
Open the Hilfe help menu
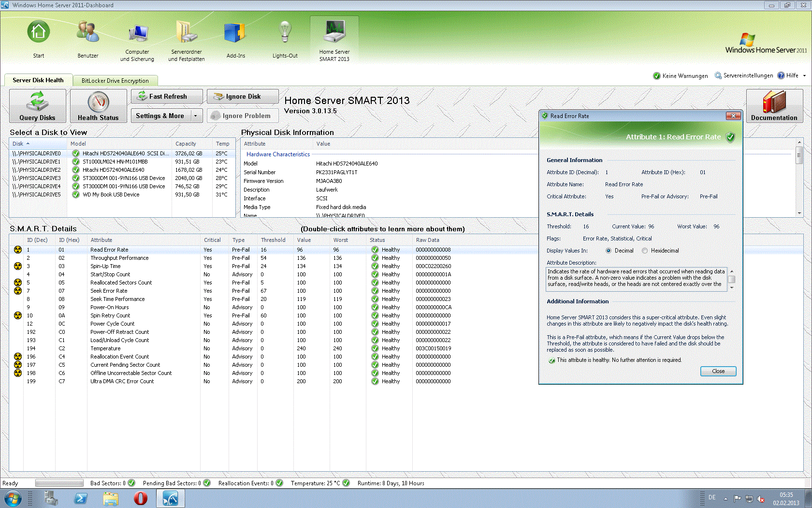coord(788,75)
